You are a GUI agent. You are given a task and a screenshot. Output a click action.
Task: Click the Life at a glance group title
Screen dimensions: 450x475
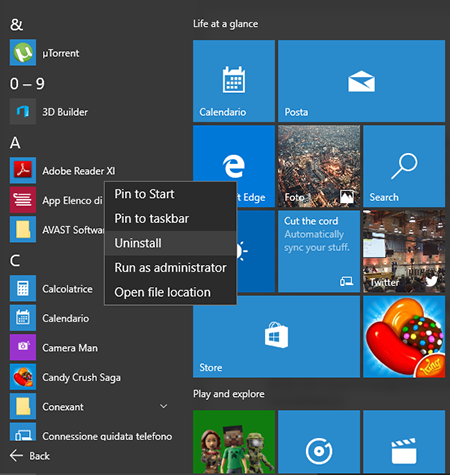(225, 24)
